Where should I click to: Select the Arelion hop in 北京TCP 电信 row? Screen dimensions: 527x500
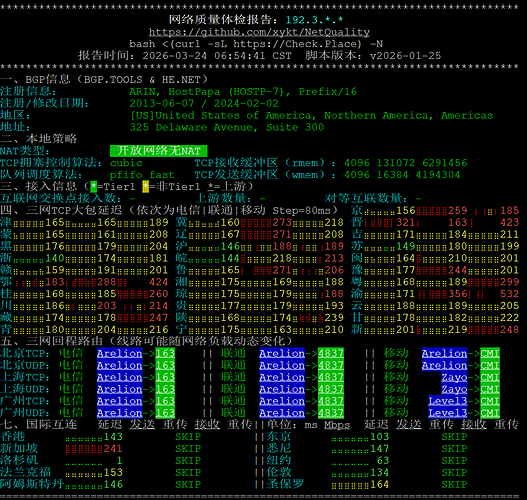tap(120, 353)
